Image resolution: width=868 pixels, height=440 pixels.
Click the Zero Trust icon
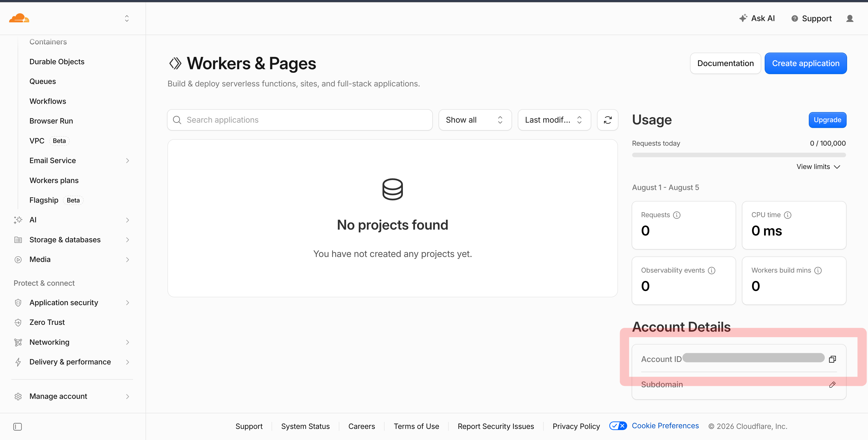coord(18,323)
